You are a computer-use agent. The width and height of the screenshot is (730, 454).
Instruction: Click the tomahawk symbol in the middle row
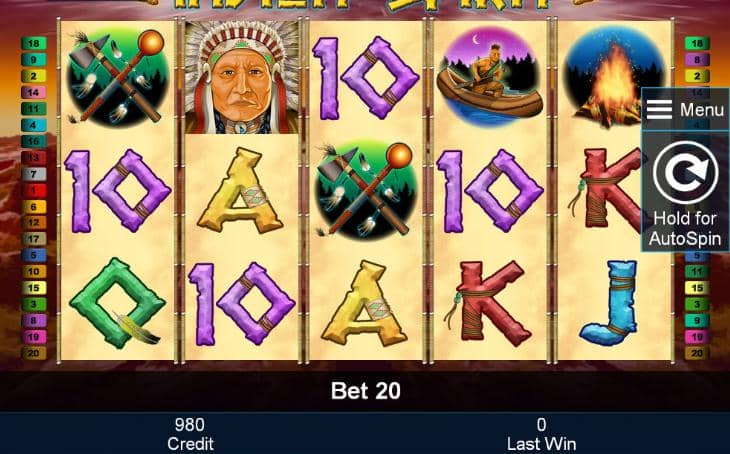click(x=365, y=190)
